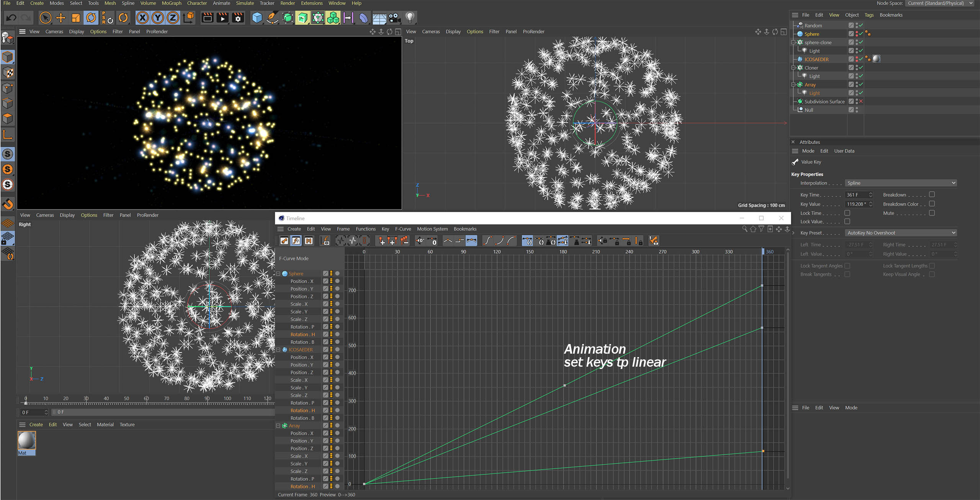Image resolution: width=980 pixels, height=500 pixels.
Task: Toggle the Y axis lock icon
Action: 158,18
